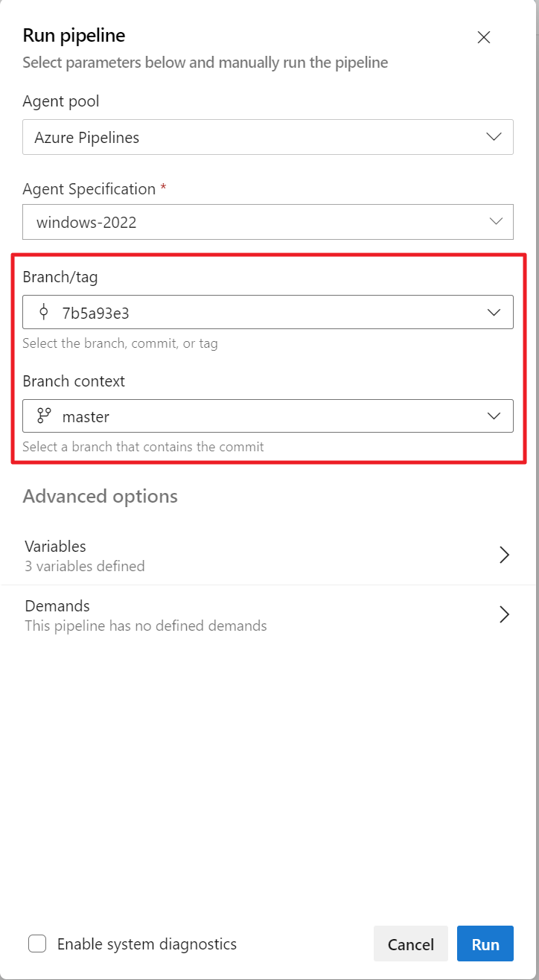Click the Agent pool chevron arrow

(x=494, y=137)
